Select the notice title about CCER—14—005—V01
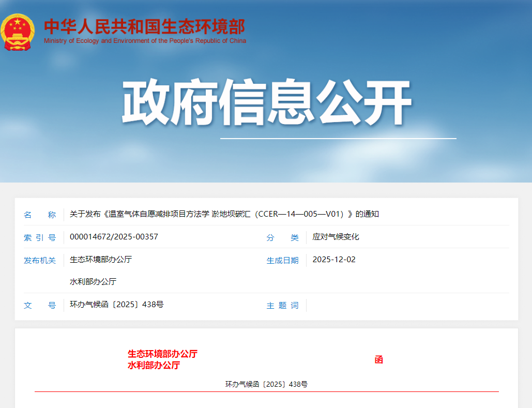532x408 pixels. pyautogui.click(x=224, y=214)
